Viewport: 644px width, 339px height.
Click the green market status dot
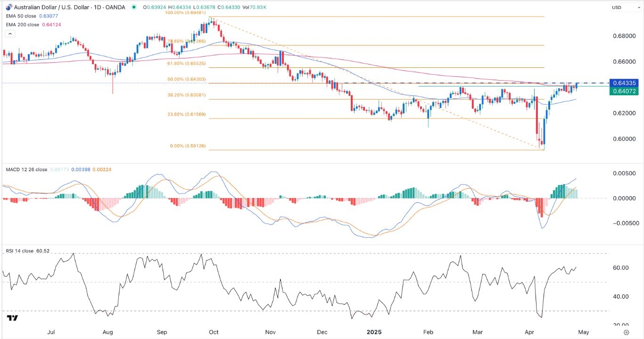(x=134, y=7)
